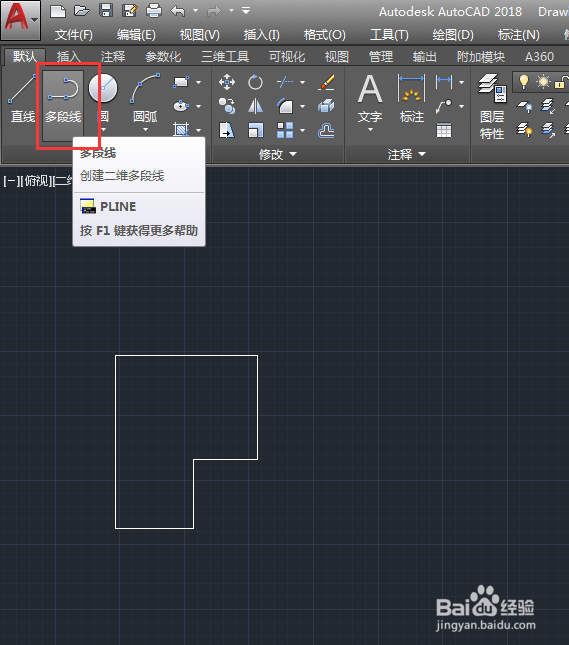Select the 直线 (Line) tool
569x645 pixels.
[x=23, y=99]
